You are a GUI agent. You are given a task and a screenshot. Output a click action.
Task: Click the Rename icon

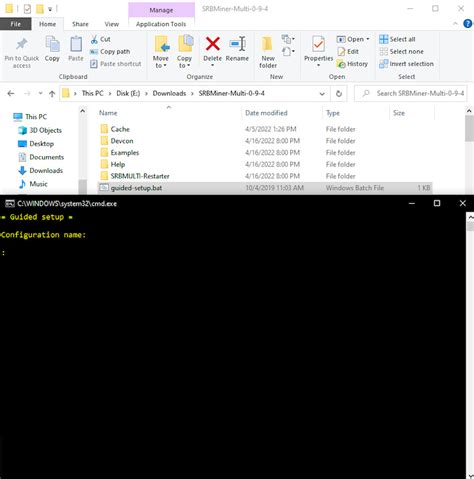pos(237,44)
